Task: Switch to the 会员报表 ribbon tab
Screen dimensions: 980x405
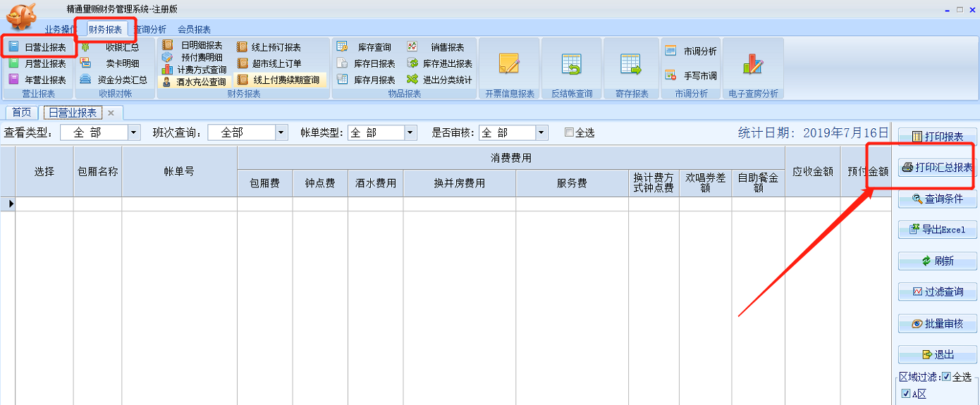Action: tap(194, 30)
